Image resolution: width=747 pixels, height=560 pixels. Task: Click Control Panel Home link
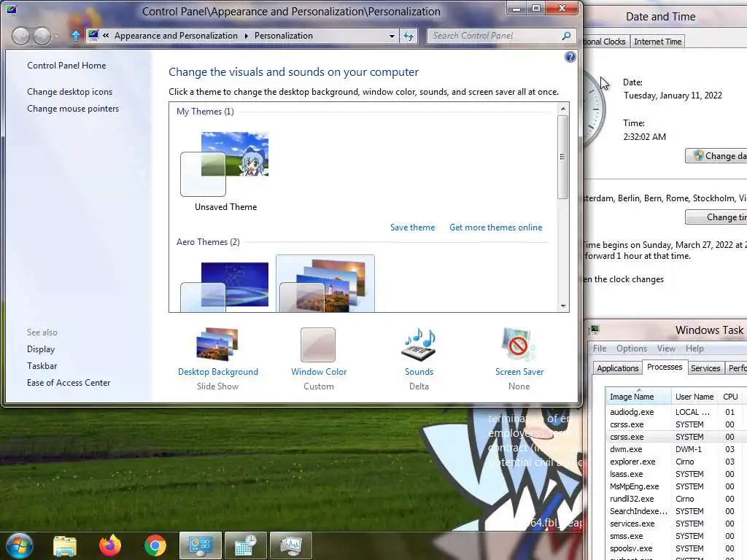(66, 65)
